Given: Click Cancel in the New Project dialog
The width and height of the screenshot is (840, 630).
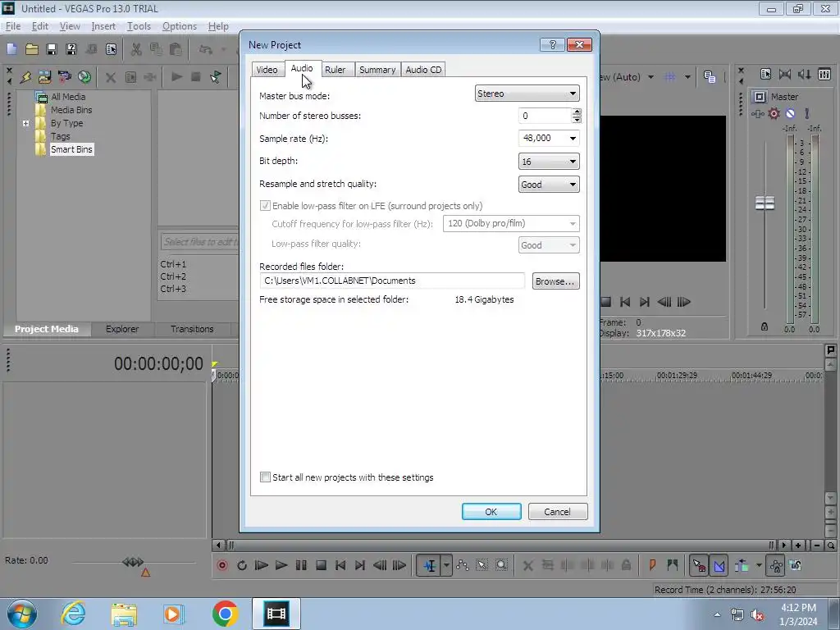Looking at the screenshot, I should tap(558, 512).
